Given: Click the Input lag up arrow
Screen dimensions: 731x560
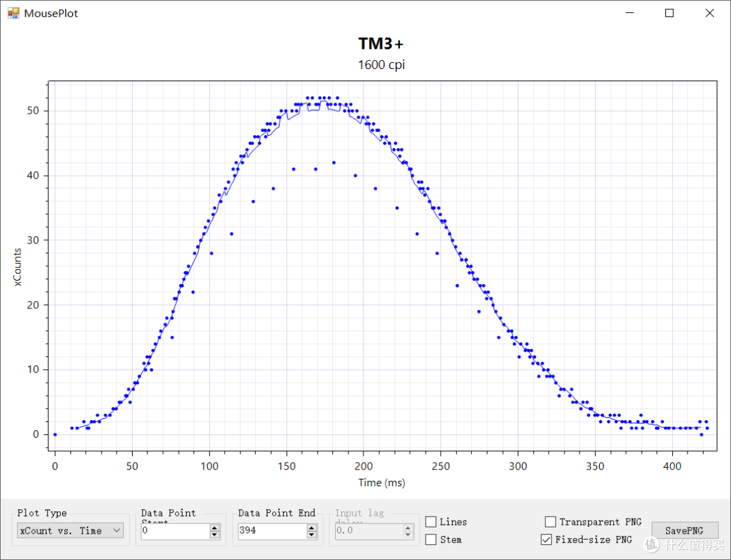Looking at the screenshot, I should (408, 528).
